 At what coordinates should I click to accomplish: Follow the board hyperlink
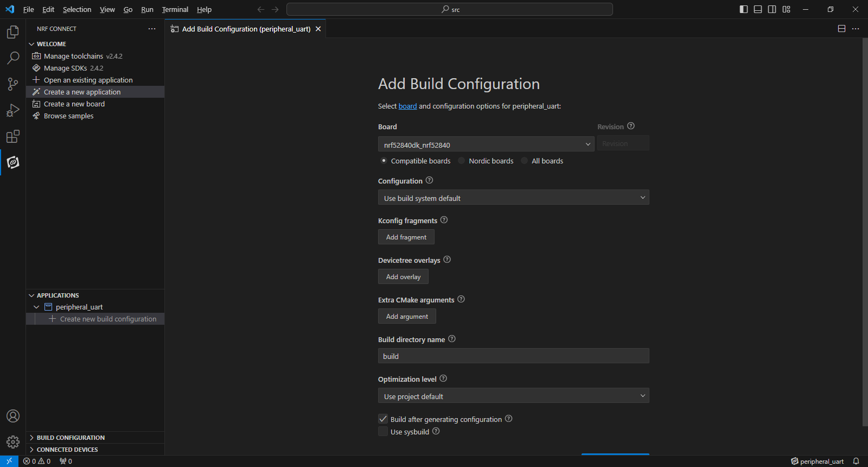pyautogui.click(x=407, y=106)
